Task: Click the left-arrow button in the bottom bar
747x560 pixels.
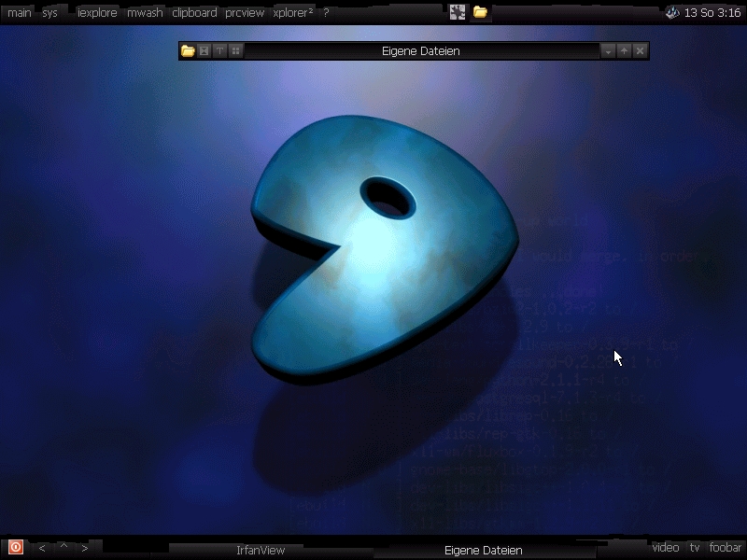Action: click(x=42, y=548)
